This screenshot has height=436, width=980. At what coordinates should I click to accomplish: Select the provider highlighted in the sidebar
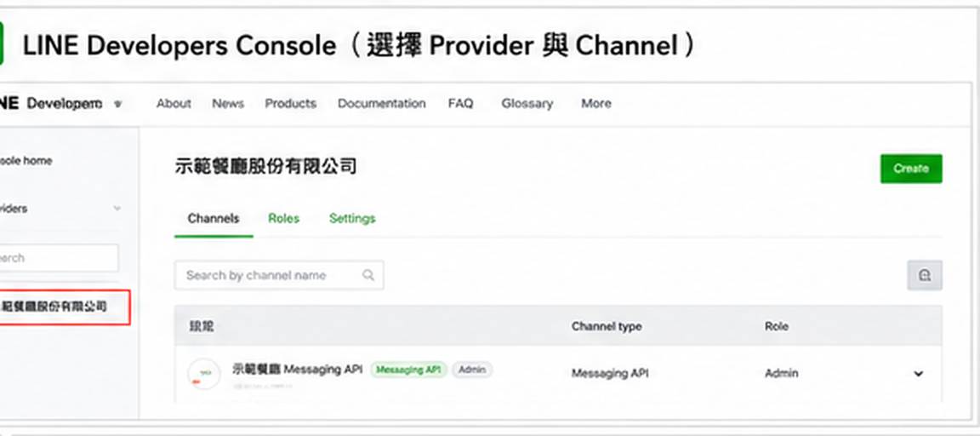tap(64, 307)
